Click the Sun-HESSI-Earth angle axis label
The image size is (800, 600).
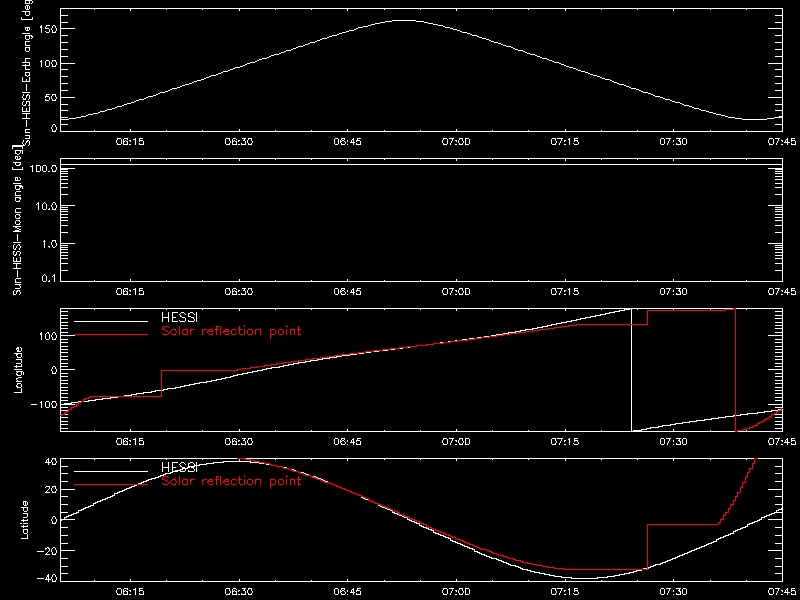click(29, 73)
